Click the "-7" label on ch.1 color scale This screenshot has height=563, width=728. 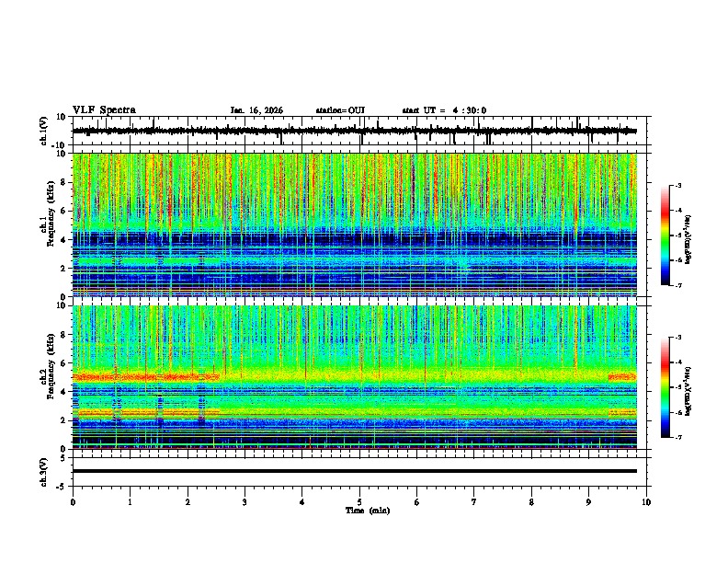678,285
